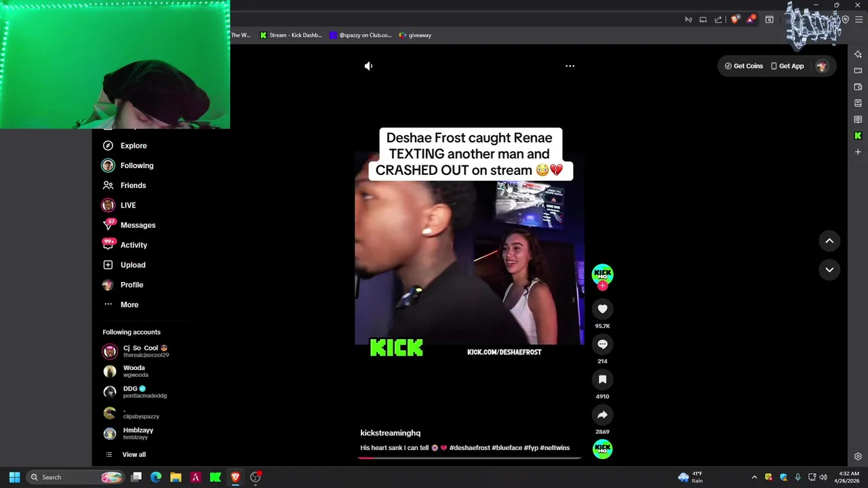
Task: Open the LIVE section
Action: click(x=119, y=205)
